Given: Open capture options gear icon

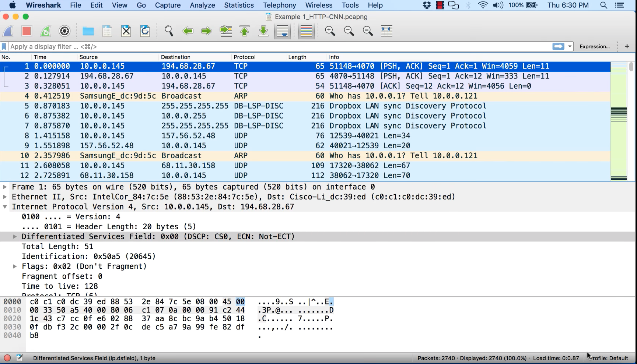Looking at the screenshot, I should [64, 31].
